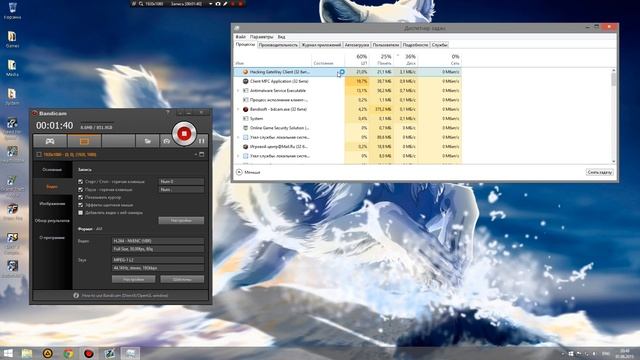Switch to the Автозагрузка tab
Viewport: 640px width, 360px height.
coord(357,45)
